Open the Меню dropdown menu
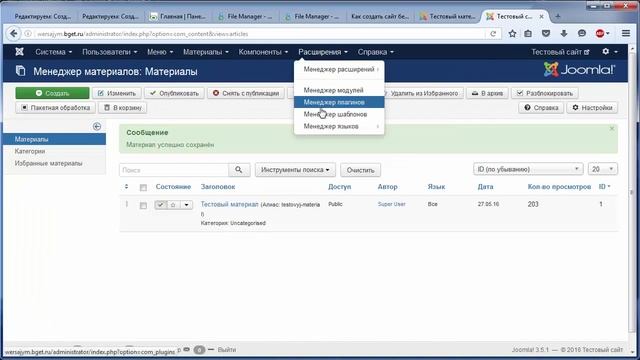This screenshot has height=360, width=640. click(x=160, y=52)
